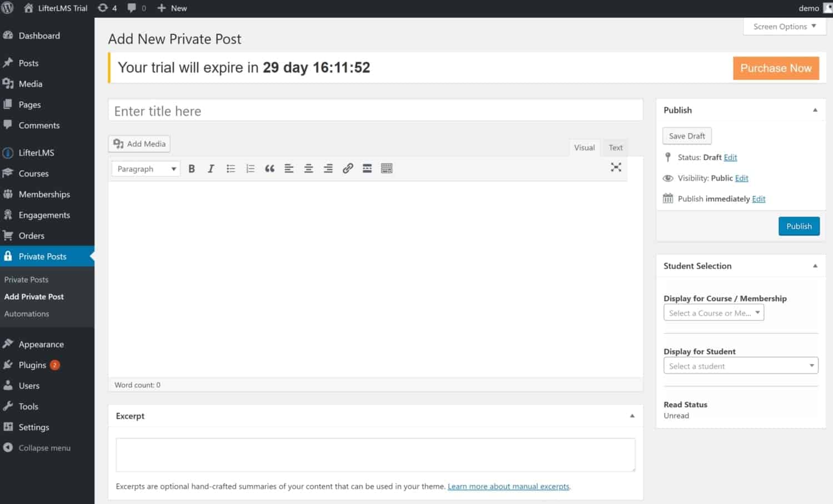
Task: Open the Add Private Post submenu entry
Action: coord(34,297)
